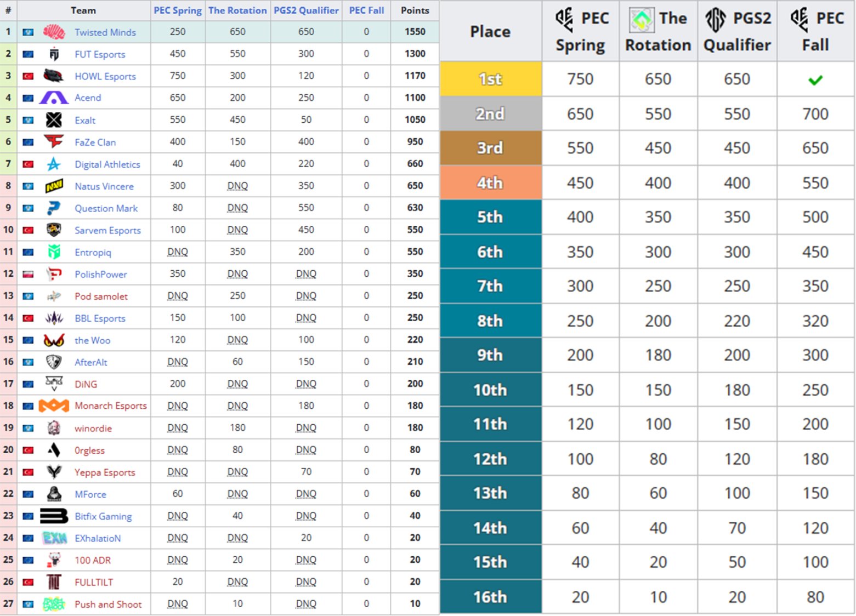
Task: Click the silver 2nd place cell
Action: [490, 113]
